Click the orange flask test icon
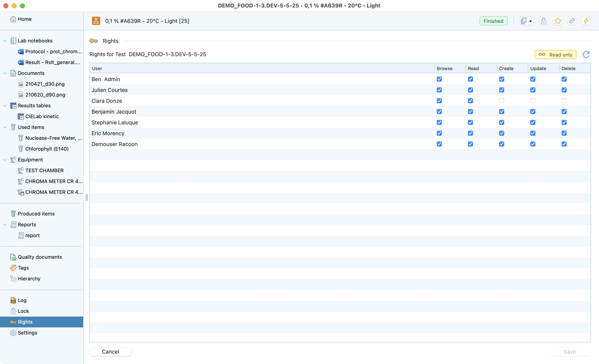This screenshot has width=599, height=364. pos(96,21)
